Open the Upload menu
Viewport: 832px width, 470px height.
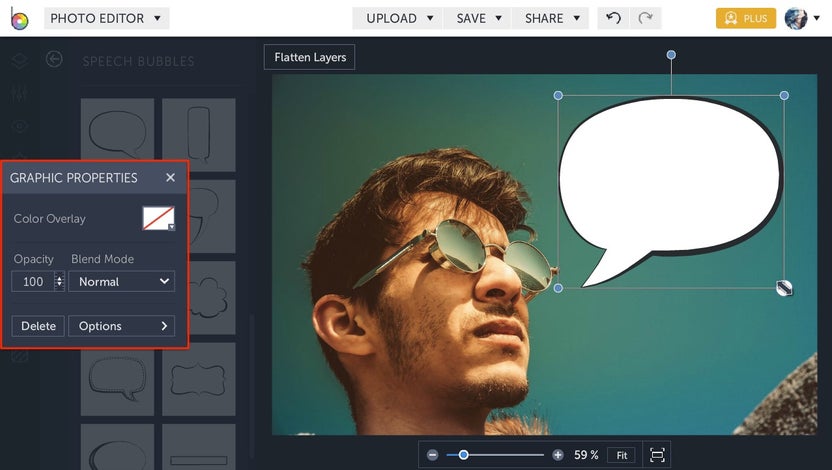coord(398,19)
